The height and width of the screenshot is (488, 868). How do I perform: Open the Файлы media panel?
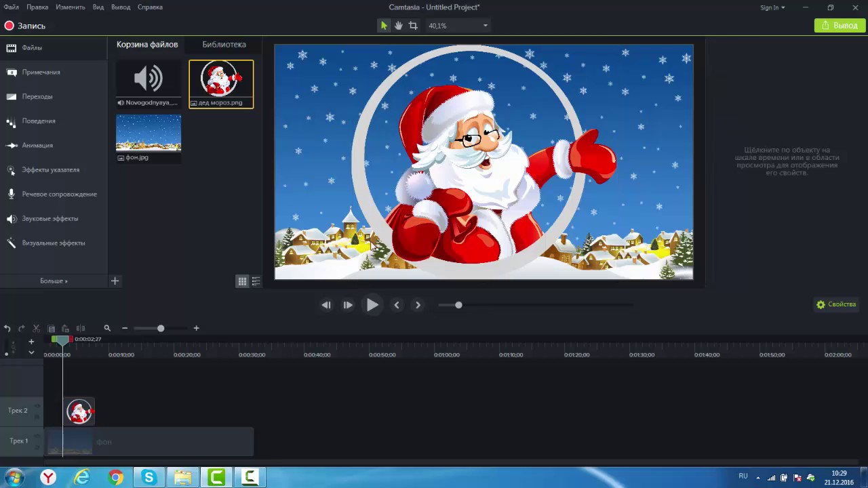[54, 48]
